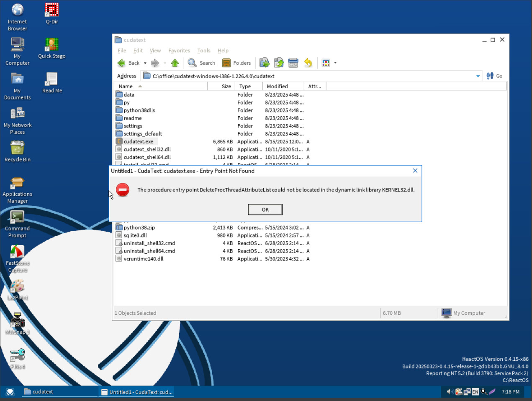This screenshot has width=532, height=401.
Task: Select sqlite3.dll in the file list
Action: (x=131, y=235)
